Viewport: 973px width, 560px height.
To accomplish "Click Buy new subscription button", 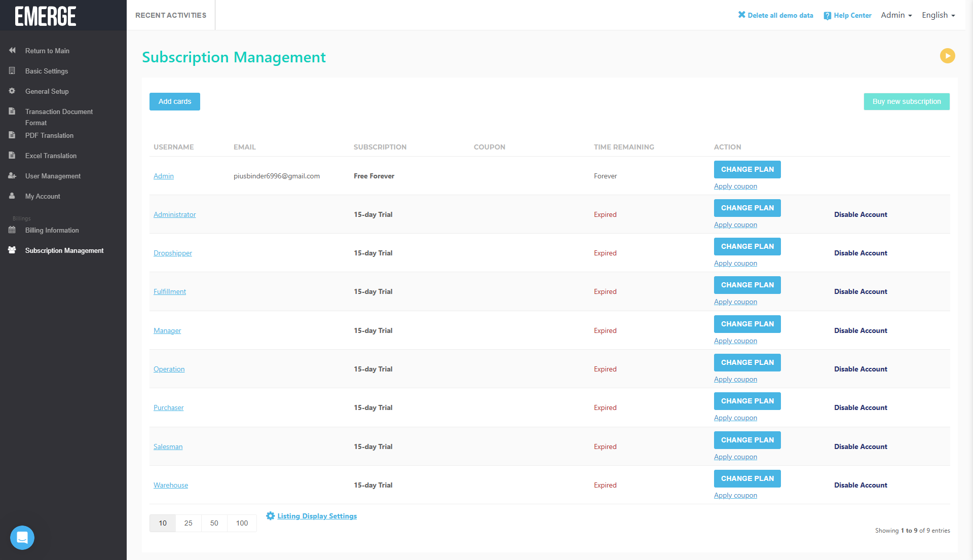I will point(906,101).
